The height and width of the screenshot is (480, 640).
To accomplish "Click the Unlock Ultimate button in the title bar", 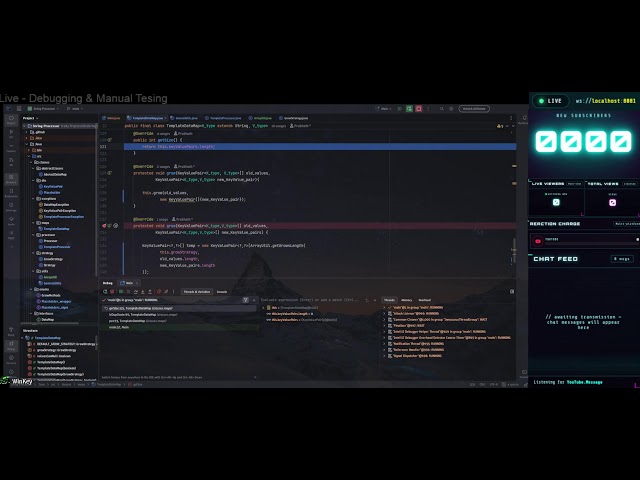I will pyautogui.click(x=474, y=109).
